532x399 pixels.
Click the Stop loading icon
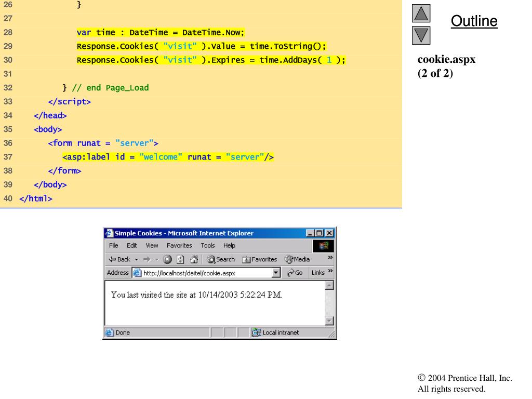tap(167, 260)
